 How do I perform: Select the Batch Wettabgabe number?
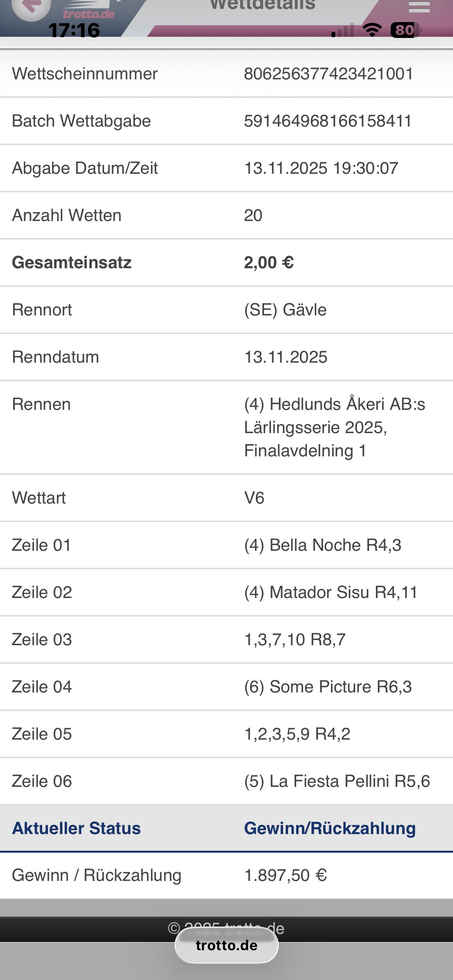pos(328,121)
